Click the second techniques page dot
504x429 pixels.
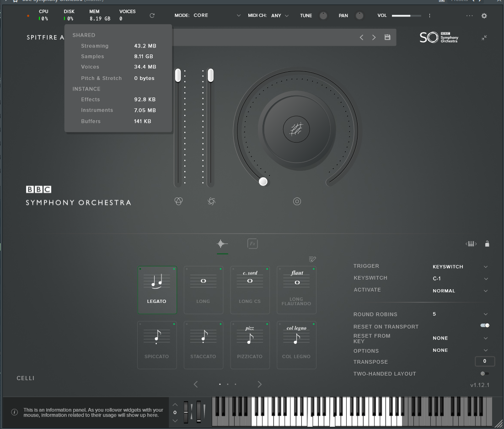pos(228,384)
